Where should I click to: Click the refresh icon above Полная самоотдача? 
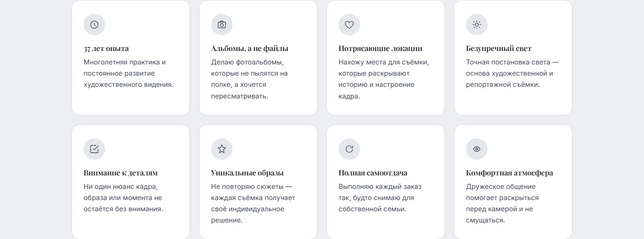tap(349, 149)
